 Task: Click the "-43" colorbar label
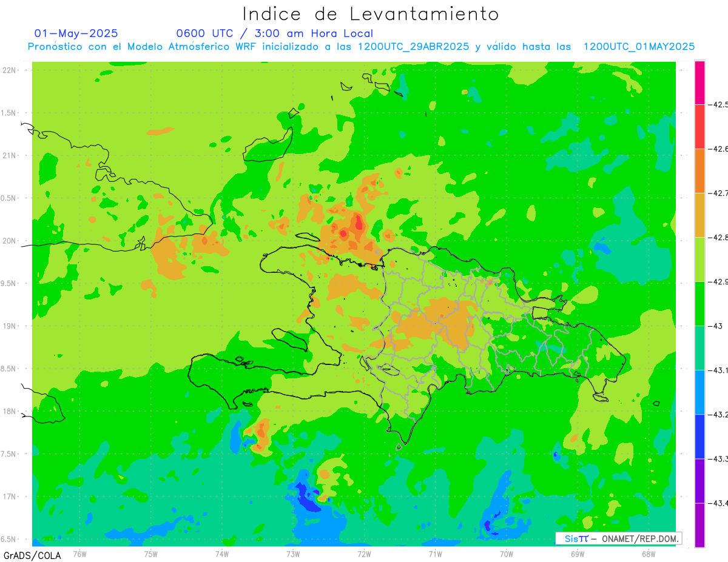(x=715, y=326)
